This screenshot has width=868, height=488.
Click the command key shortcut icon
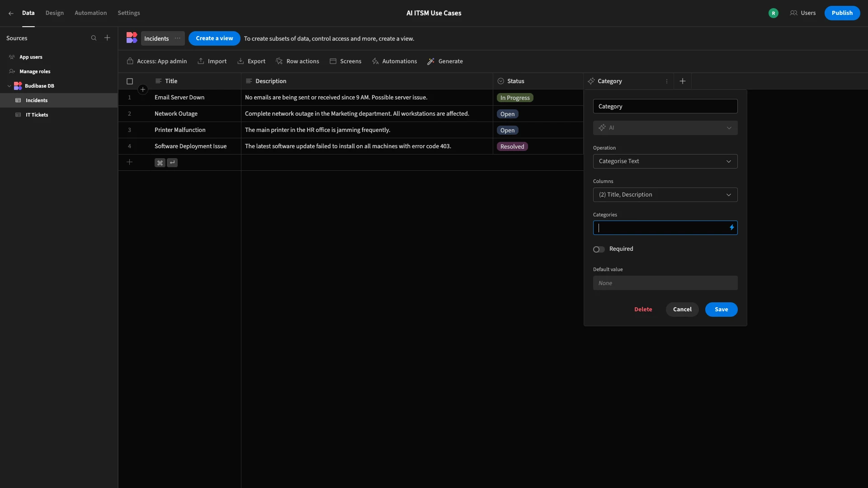pos(160,163)
